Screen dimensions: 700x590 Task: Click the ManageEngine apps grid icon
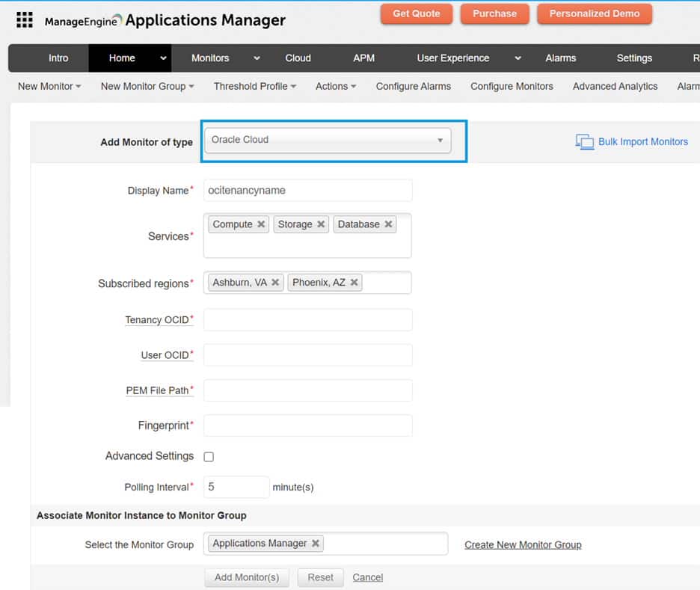pyautogui.click(x=25, y=19)
